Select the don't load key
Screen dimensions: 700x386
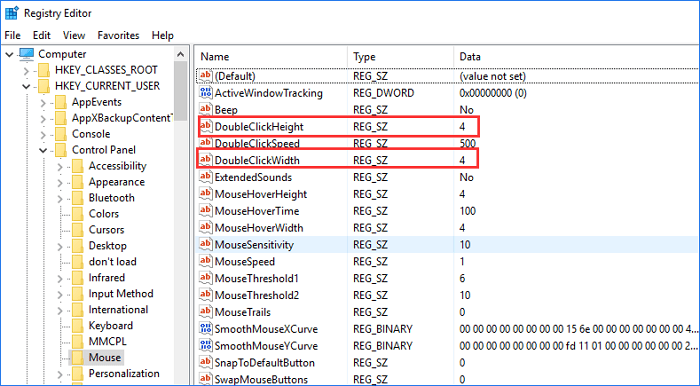tap(112, 261)
